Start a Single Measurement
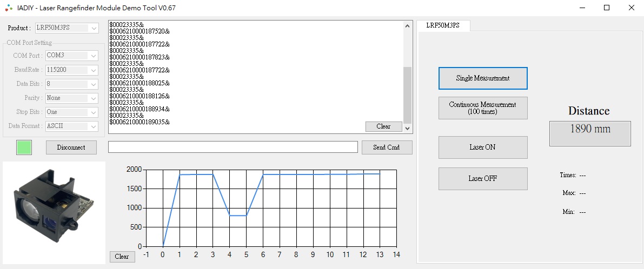The height and width of the screenshot is (269, 644). pyautogui.click(x=482, y=78)
